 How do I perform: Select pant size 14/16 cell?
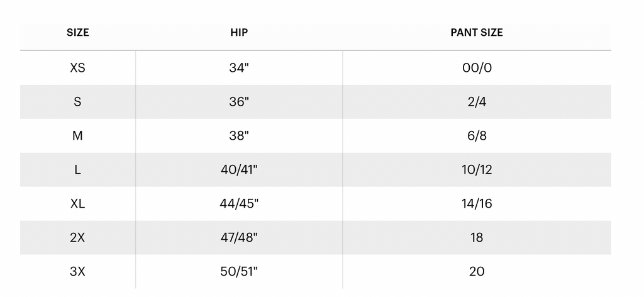(x=477, y=204)
